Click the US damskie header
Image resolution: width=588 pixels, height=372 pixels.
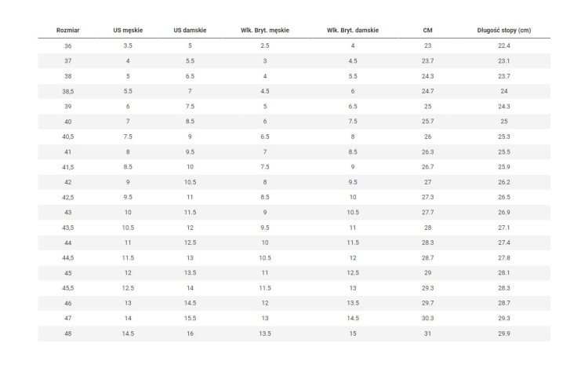(190, 31)
